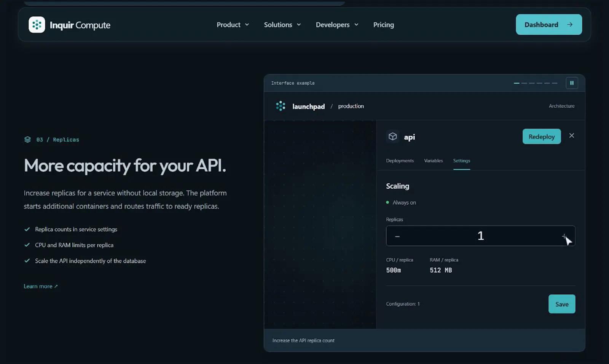Image resolution: width=609 pixels, height=364 pixels.
Task: Click the Replicas layers icon
Action: (x=27, y=140)
